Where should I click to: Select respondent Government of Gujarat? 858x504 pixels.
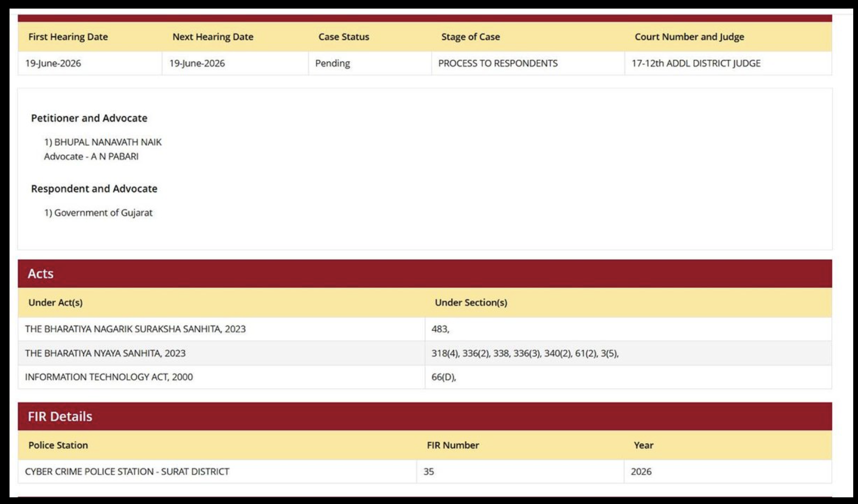[103, 212]
